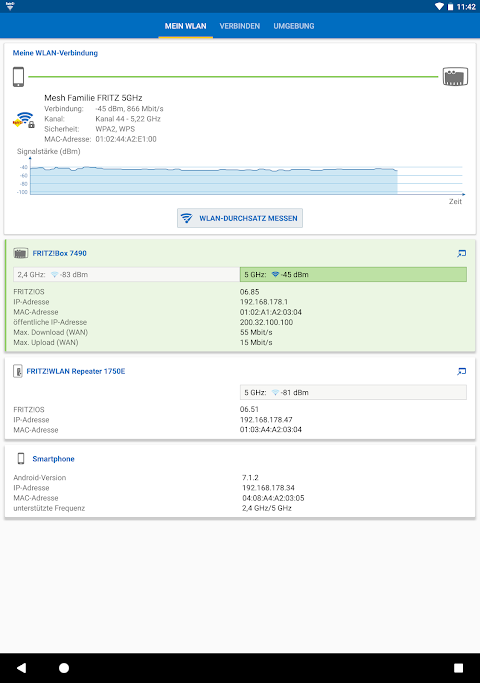Tap repeater FRITZ!OS version 06.51

pos(249,409)
